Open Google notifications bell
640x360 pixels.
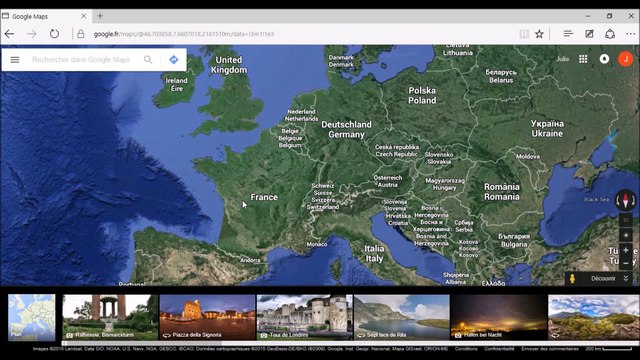point(604,59)
